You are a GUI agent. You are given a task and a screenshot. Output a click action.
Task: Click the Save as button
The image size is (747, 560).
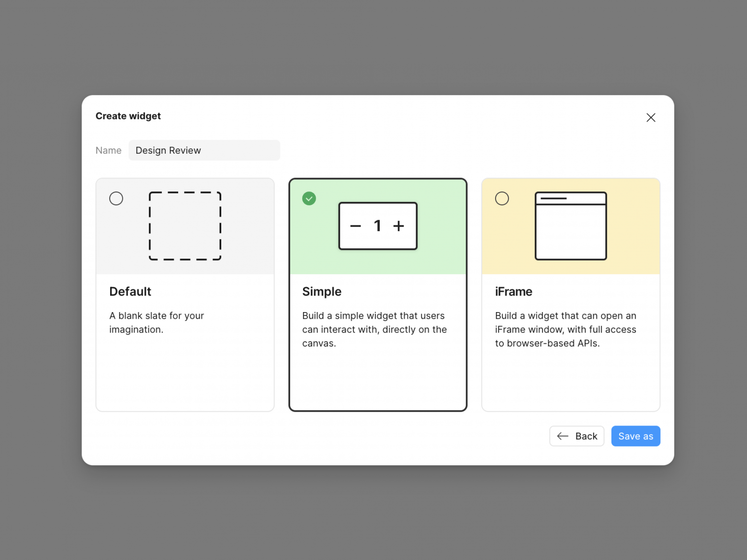point(635,436)
